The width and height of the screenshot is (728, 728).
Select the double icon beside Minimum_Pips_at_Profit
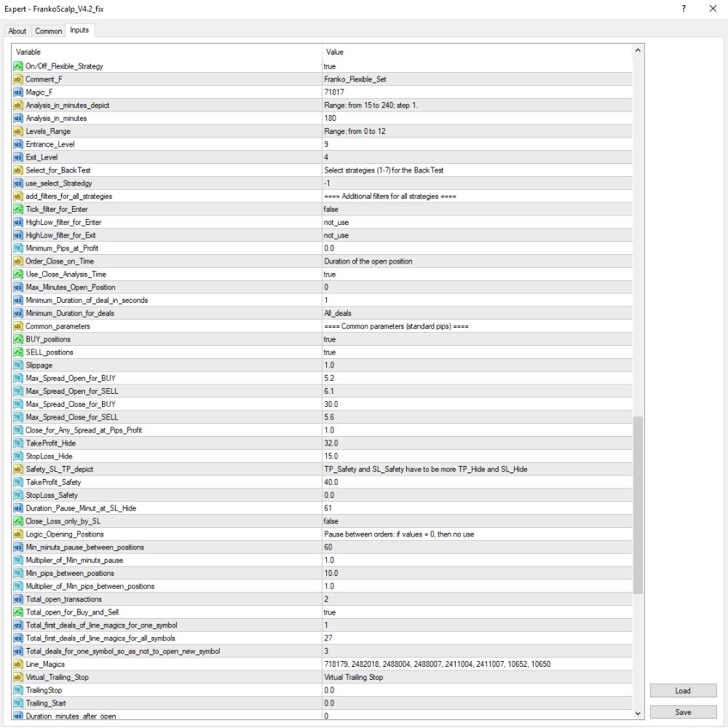(18, 248)
